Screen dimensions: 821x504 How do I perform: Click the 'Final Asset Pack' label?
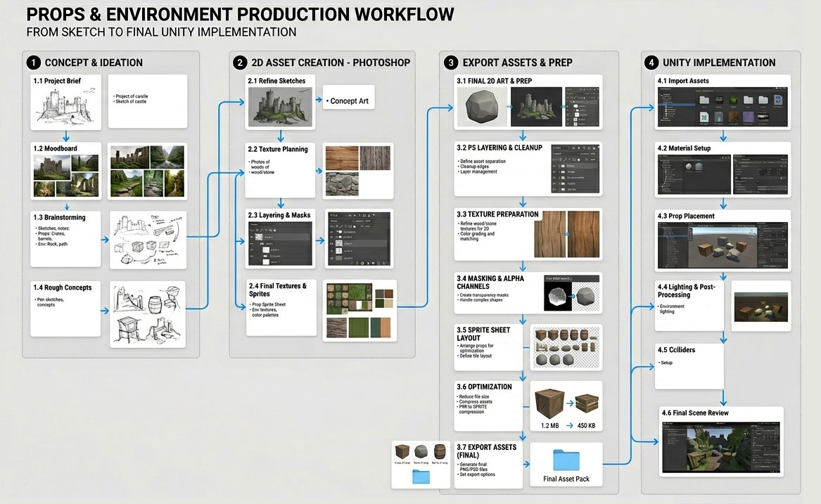point(566,479)
